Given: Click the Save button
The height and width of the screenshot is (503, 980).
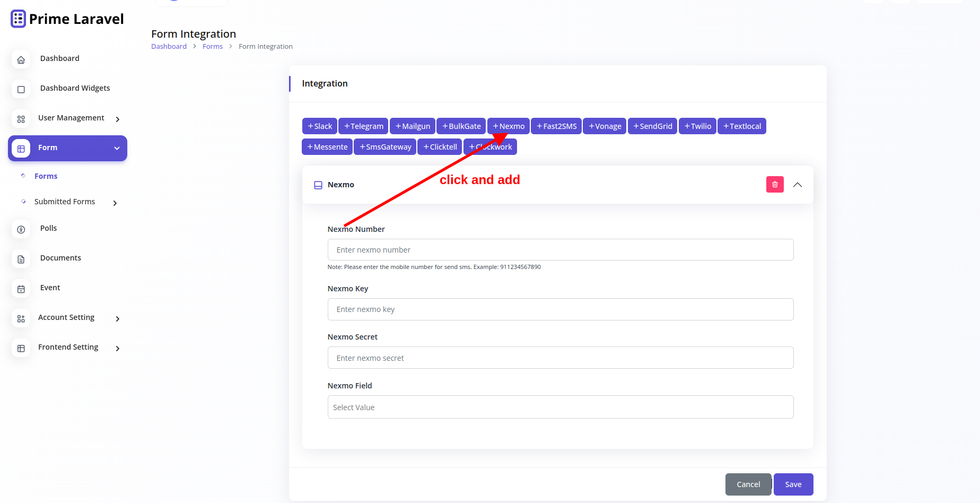Looking at the screenshot, I should pos(793,484).
